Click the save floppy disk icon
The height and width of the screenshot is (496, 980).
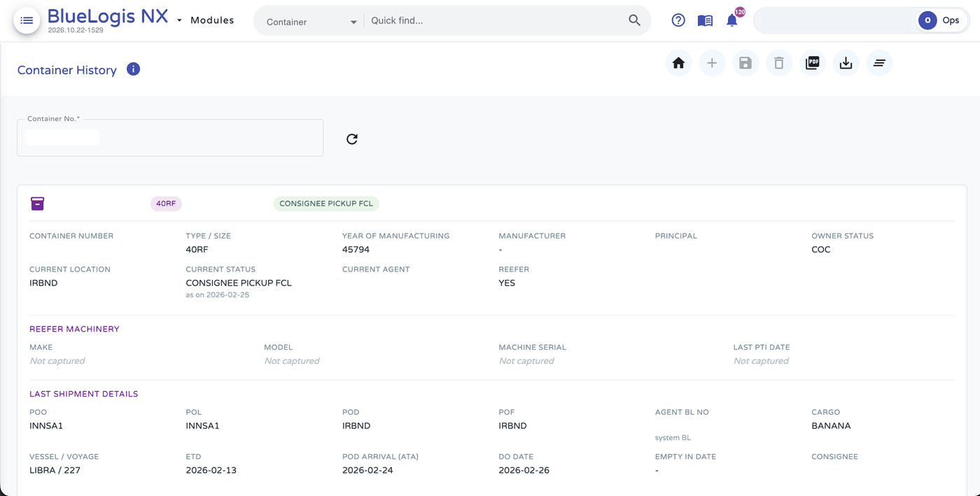(745, 63)
